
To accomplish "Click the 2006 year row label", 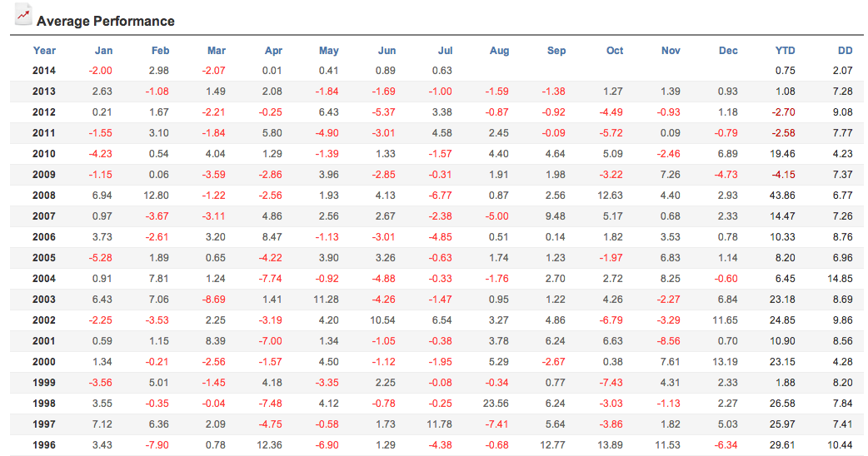I will pos(43,237).
